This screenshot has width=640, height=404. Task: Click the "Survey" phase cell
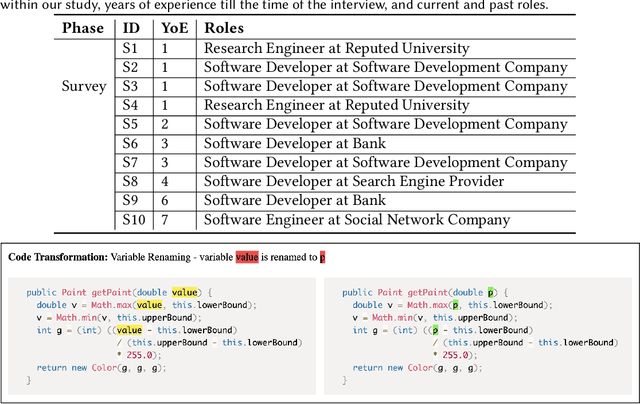(x=83, y=86)
